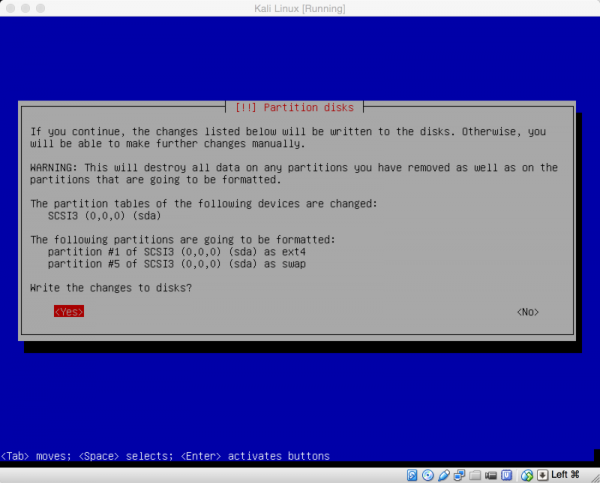This screenshot has width=600, height=483.
Task: Click the '<Tab> moves' help text at bottom
Action: pyautogui.click(x=36, y=456)
